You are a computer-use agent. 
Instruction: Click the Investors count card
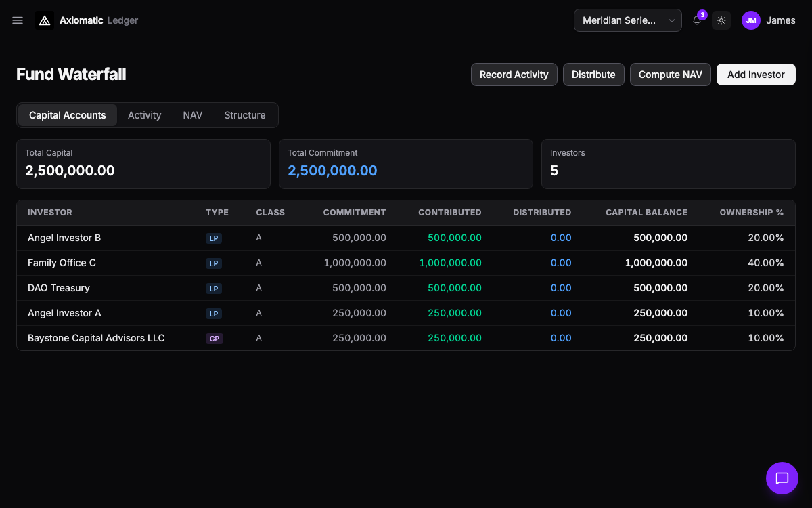click(x=668, y=164)
